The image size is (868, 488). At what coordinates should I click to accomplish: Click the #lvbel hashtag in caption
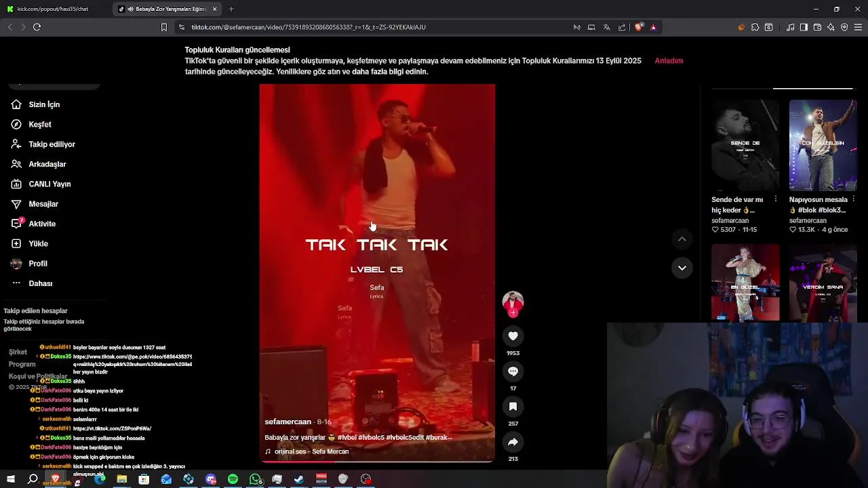click(346, 437)
